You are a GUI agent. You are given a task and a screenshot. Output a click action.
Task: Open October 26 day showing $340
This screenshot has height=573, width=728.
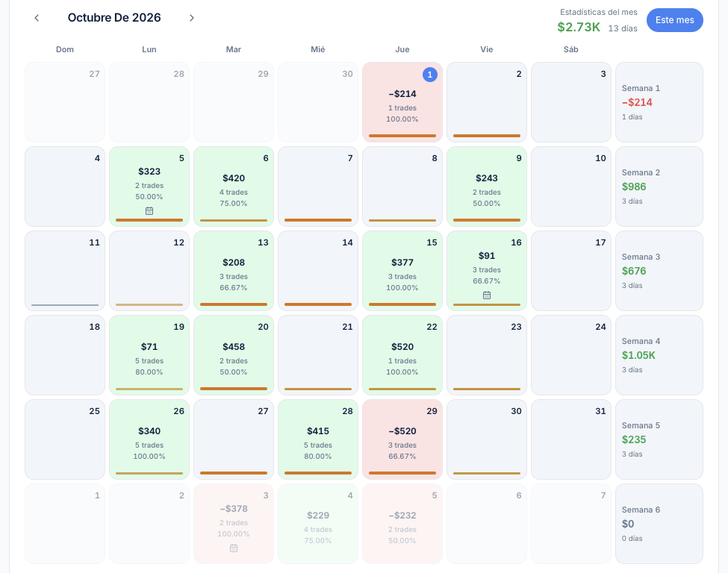149,439
